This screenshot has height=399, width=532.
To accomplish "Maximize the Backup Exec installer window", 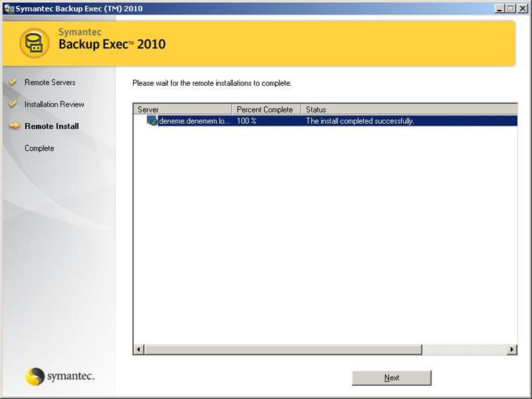I will coord(510,8).
